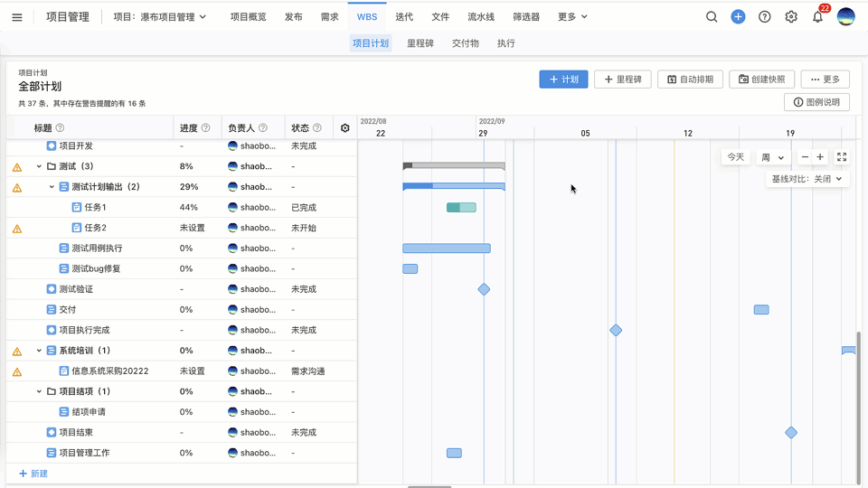Viewport: 868px width, 488px height.
Task: Click milestone icon of 测试验证
Action: (x=51, y=289)
